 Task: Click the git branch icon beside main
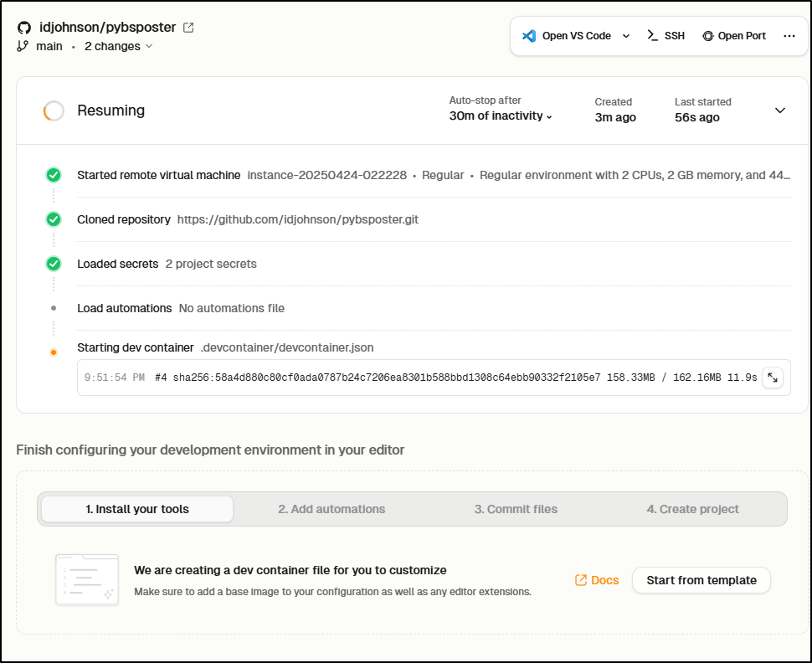point(23,46)
